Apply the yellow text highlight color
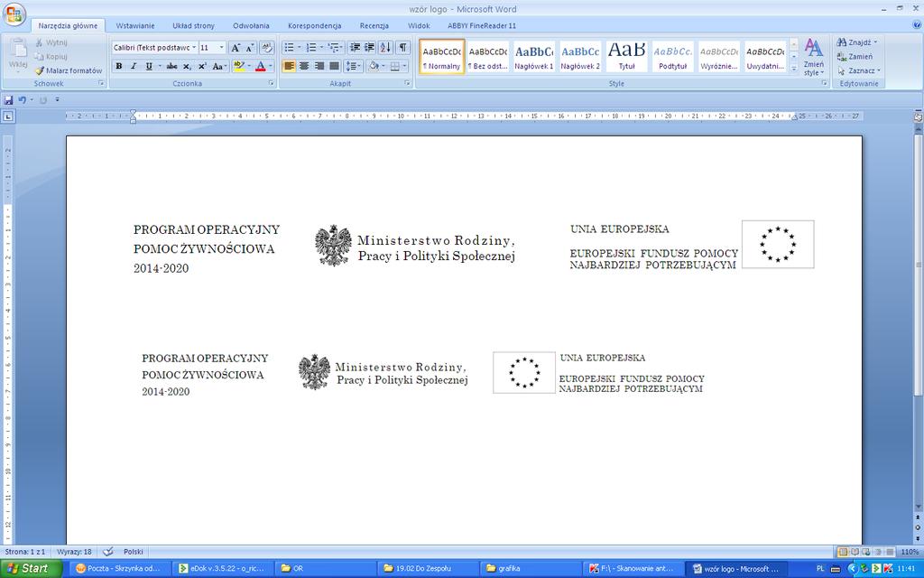This screenshot has width=924, height=578. coord(238,66)
